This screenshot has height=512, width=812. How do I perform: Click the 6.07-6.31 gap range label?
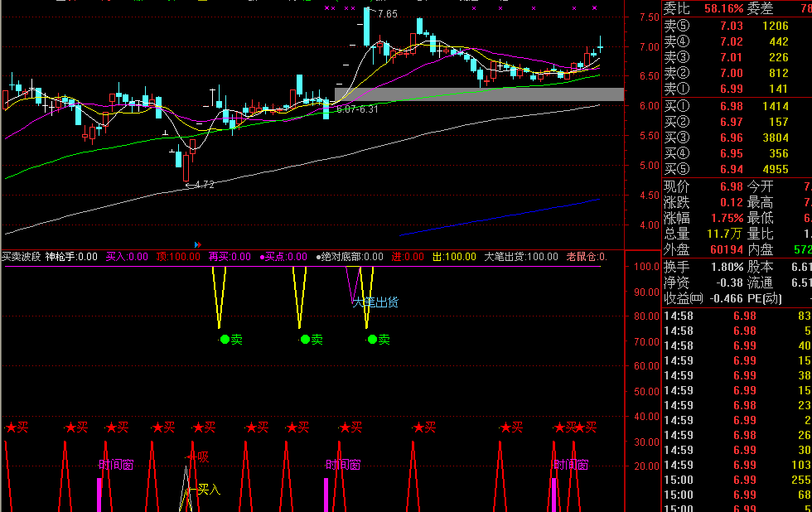click(x=357, y=109)
